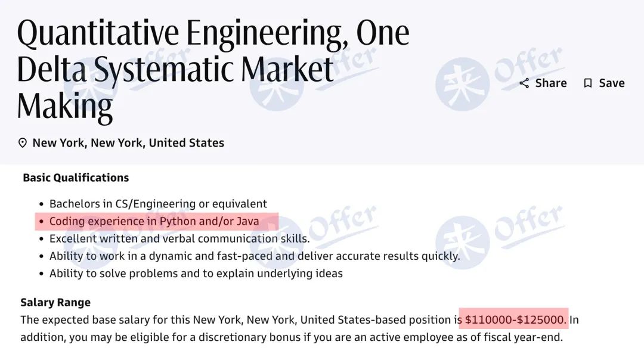Click the word Making in the title
The width and height of the screenshot is (644, 354).
pos(65,106)
